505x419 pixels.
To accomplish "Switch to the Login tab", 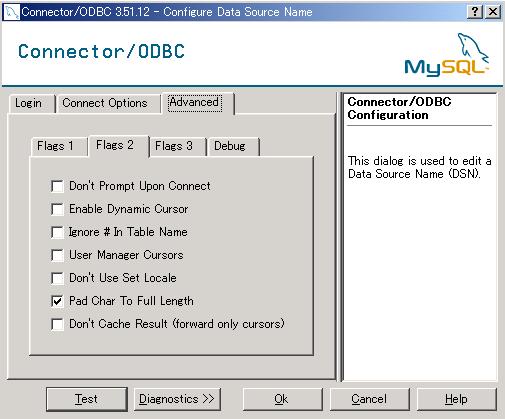I will pos(31,103).
